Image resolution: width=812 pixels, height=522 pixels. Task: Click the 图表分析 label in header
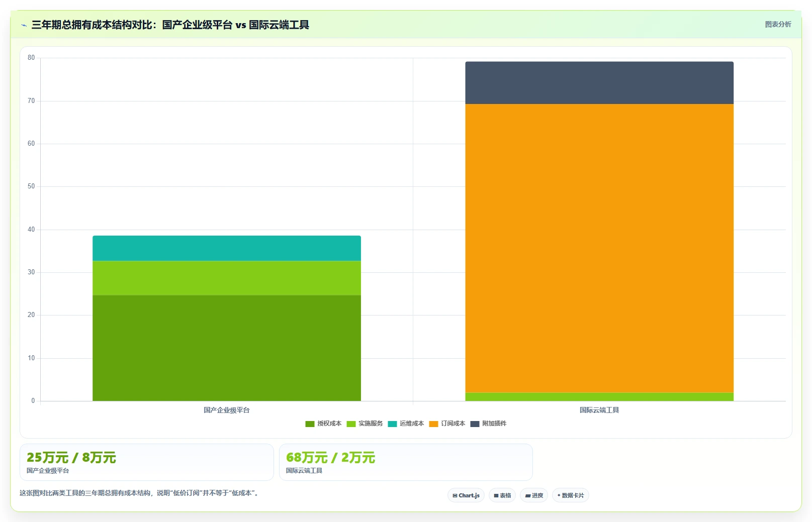coord(778,24)
